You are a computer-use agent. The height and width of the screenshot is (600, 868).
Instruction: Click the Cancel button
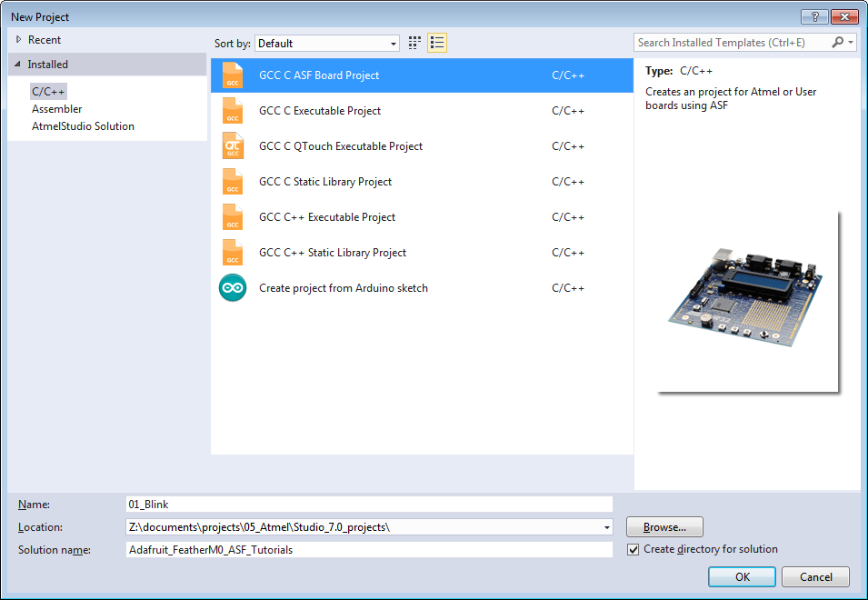(815, 576)
